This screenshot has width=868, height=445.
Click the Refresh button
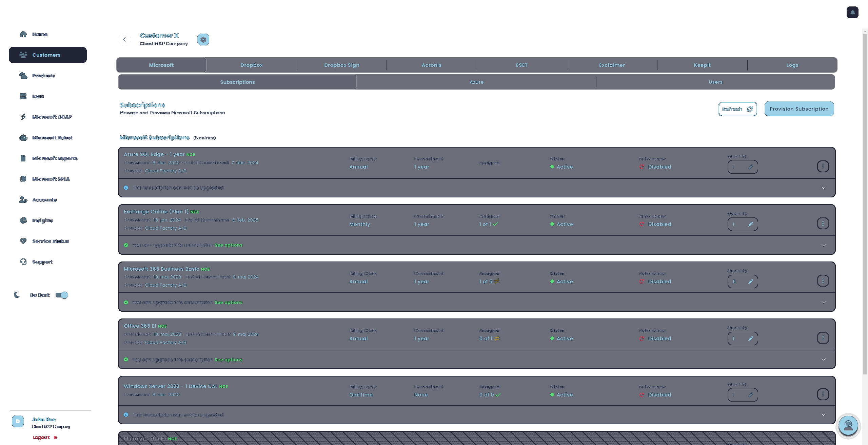(737, 109)
